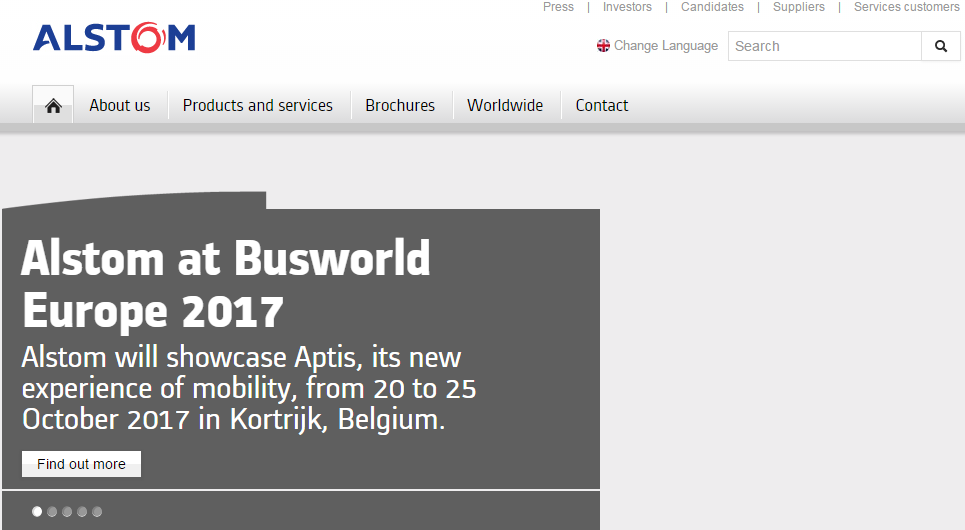
Task: Select the fourth carousel slide dot
Action: pos(82,512)
